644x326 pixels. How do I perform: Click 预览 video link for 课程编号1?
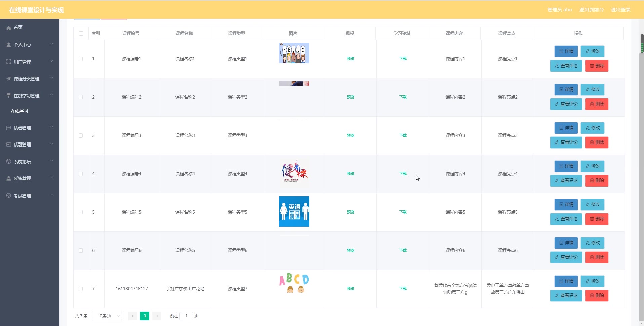pyautogui.click(x=350, y=59)
